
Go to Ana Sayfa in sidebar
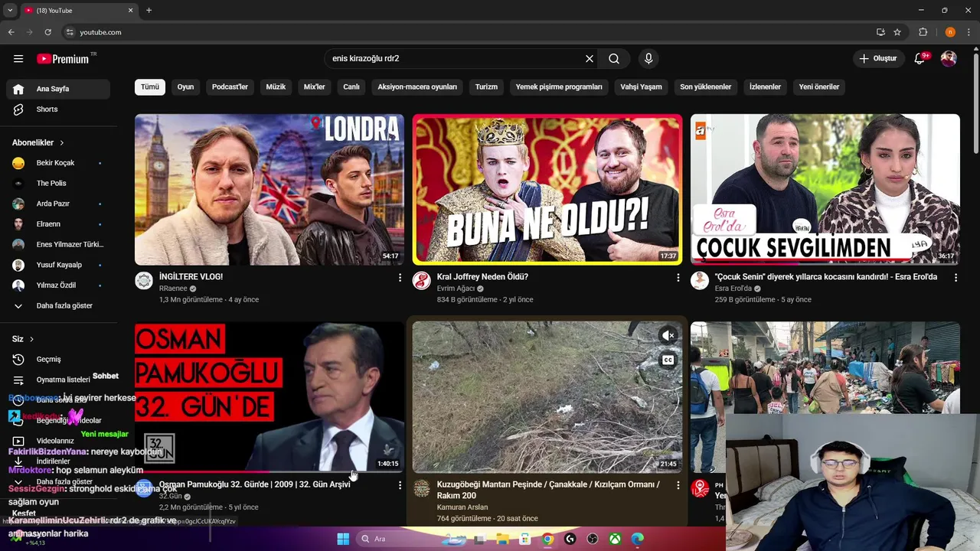click(58, 89)
